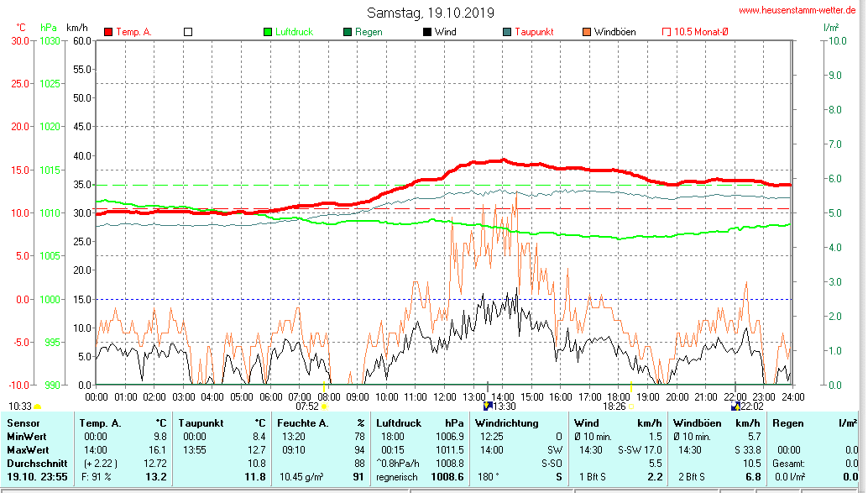Viewport: 868px width, 493px height.
Task: Click the sunrise marker at 07:52
Action: click(x=325, y=406)
